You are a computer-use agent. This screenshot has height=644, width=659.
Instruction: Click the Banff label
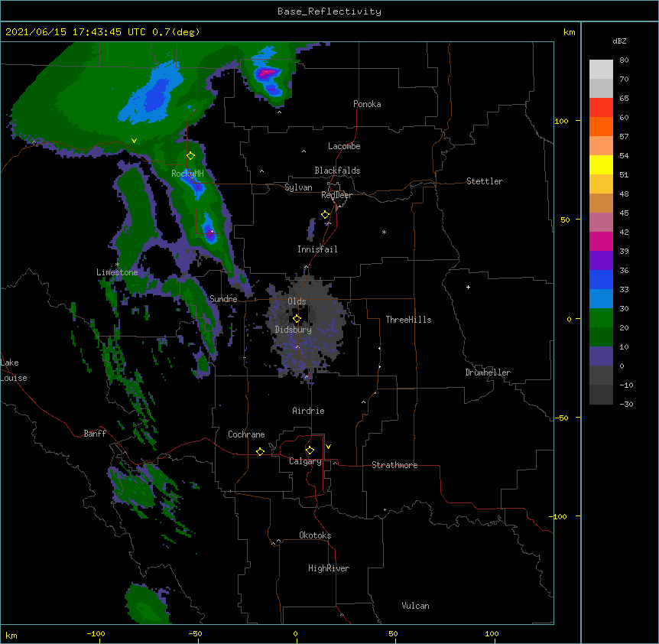(95, 434)
